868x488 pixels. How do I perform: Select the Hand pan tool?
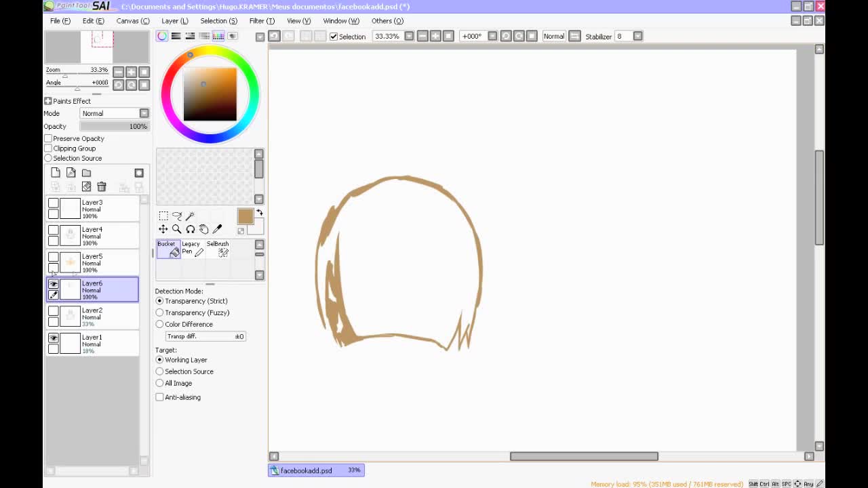pos(203,229)
